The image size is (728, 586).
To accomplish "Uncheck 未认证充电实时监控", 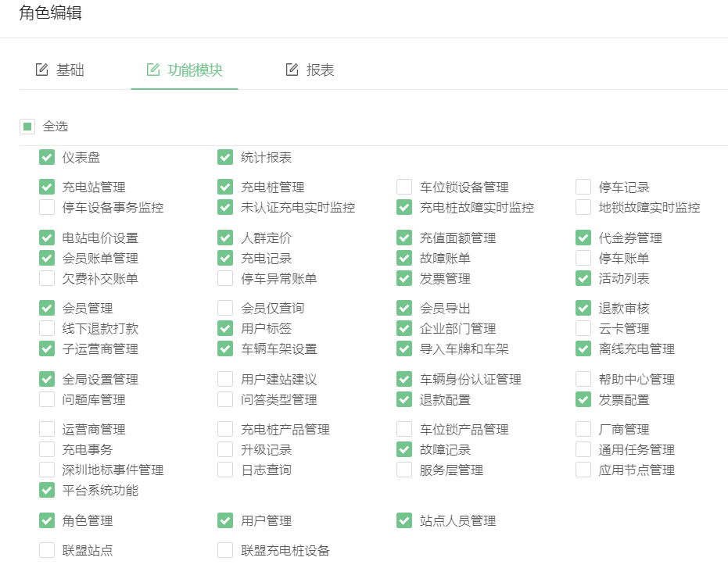I will tap(225, 207).
